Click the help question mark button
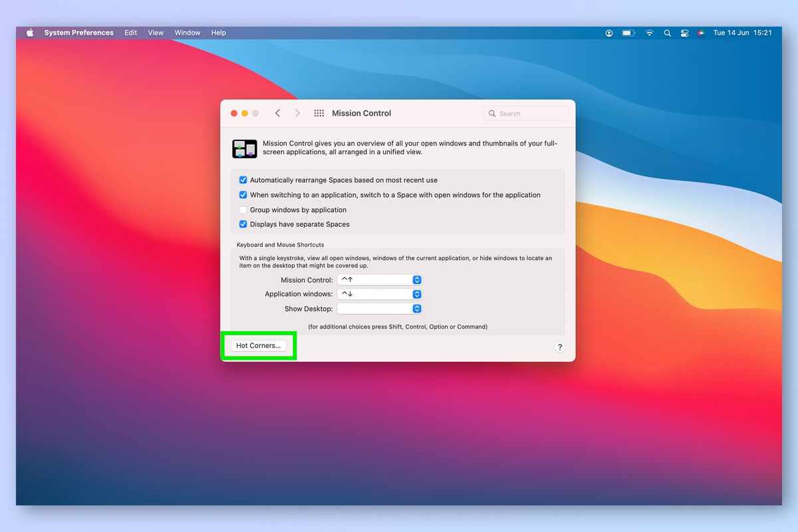Viewport: 798px width, 532px height. coord(559,347)
